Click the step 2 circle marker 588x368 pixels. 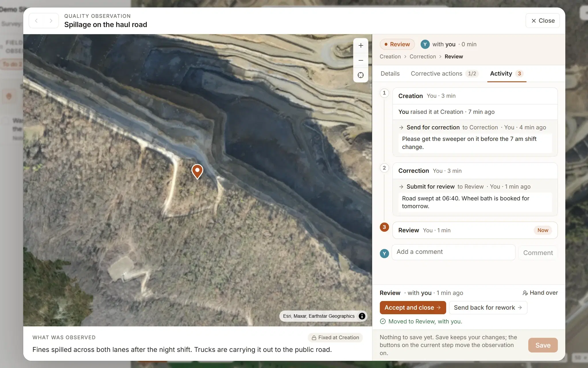tap(384, 168)
